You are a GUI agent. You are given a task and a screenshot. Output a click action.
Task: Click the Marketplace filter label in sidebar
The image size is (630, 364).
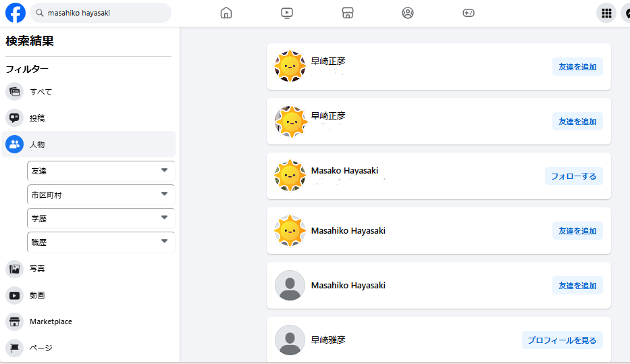click(51, 321)
